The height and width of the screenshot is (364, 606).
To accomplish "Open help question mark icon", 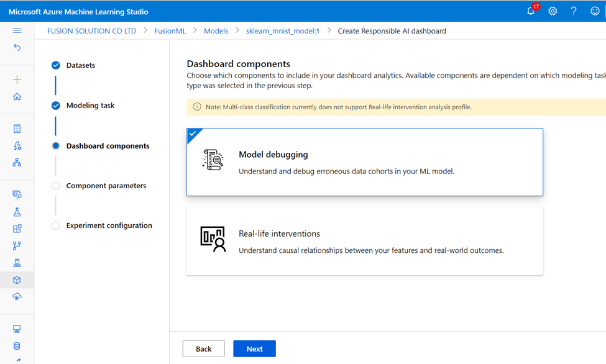I will click(x=574, y=11).
